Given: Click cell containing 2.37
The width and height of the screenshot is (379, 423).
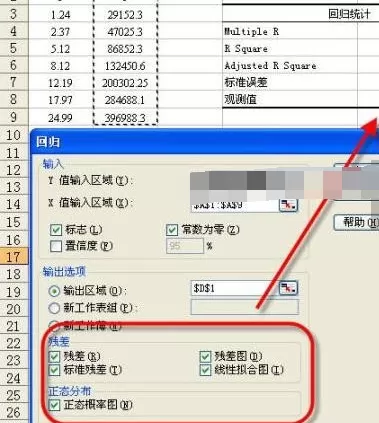Looking at the screenshot, I should click(61, 32).
